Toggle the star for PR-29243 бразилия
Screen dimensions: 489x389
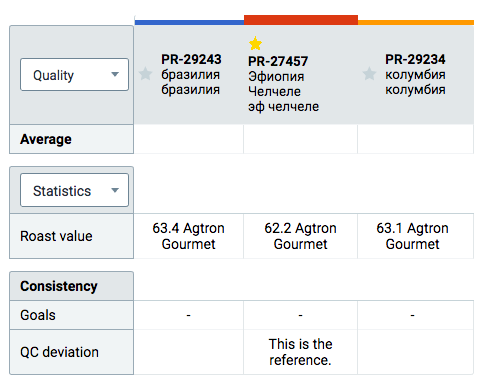(x=145, y=74)
